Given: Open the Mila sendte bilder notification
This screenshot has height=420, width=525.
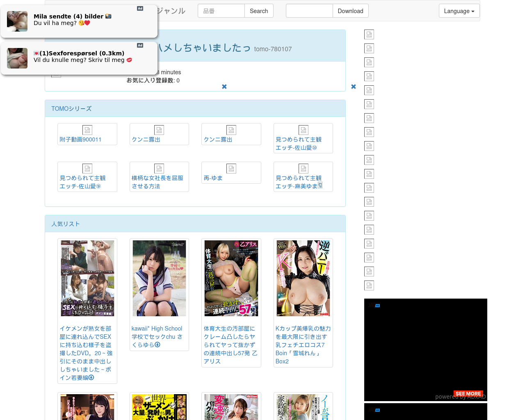Looking at the screenshot, I should (x=78, y=20).
